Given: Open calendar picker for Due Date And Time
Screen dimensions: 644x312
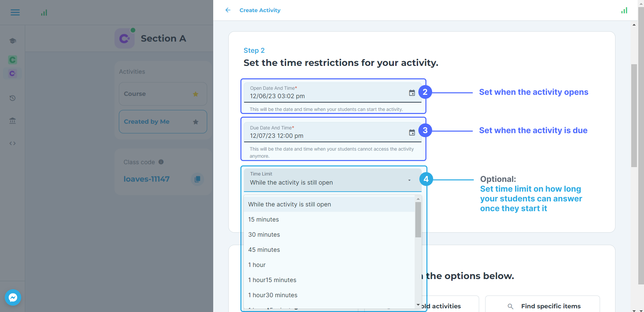Looking at the screenshot, I should click(412, 132).
